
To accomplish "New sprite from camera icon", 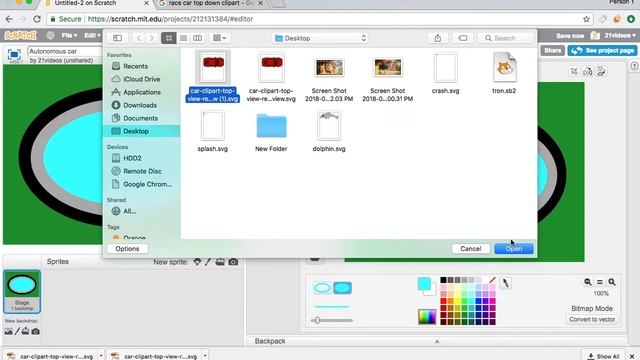I will pyautogui.click(x=233, y=262).
